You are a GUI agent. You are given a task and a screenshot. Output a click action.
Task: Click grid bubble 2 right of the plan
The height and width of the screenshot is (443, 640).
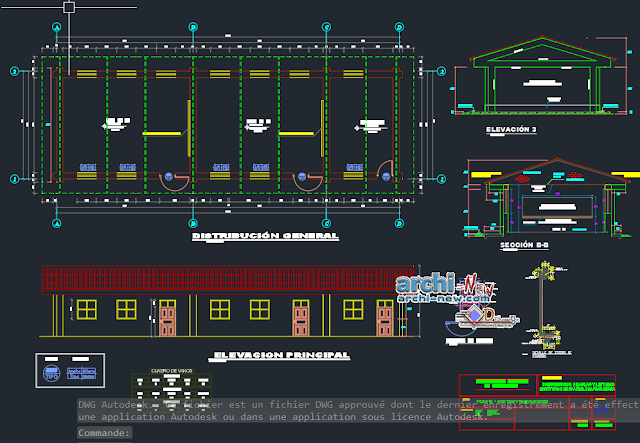[441, 71]
